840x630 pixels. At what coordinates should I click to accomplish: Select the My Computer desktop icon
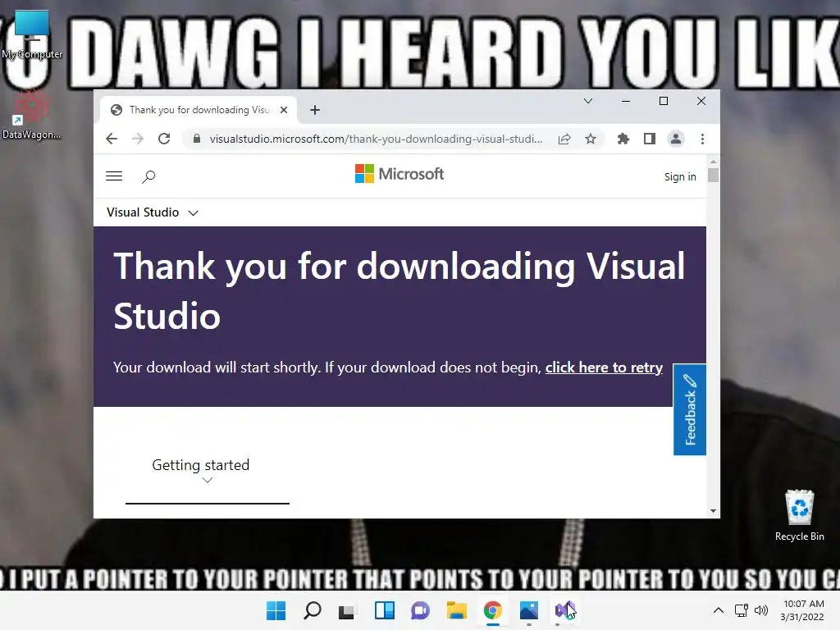[x=32, y=34]
